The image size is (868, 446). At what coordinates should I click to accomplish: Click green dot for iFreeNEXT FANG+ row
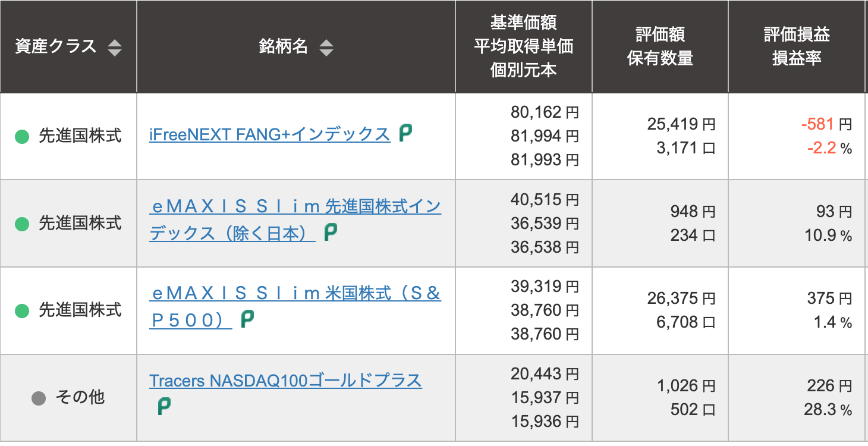22,136
